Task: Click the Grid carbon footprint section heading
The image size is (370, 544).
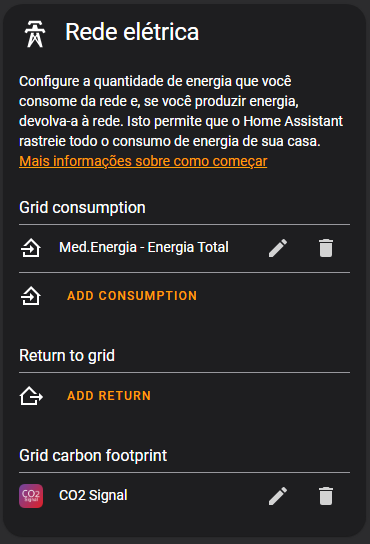Action: pos(93,456)
